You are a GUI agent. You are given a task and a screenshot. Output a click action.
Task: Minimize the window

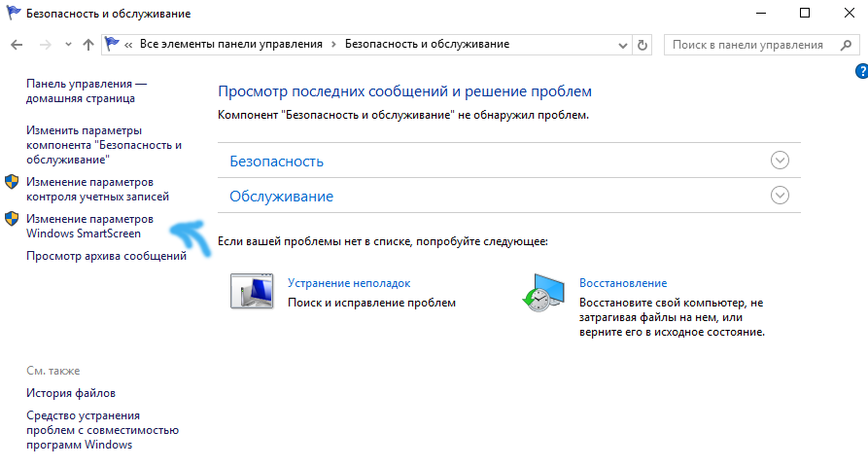[761, 13]
